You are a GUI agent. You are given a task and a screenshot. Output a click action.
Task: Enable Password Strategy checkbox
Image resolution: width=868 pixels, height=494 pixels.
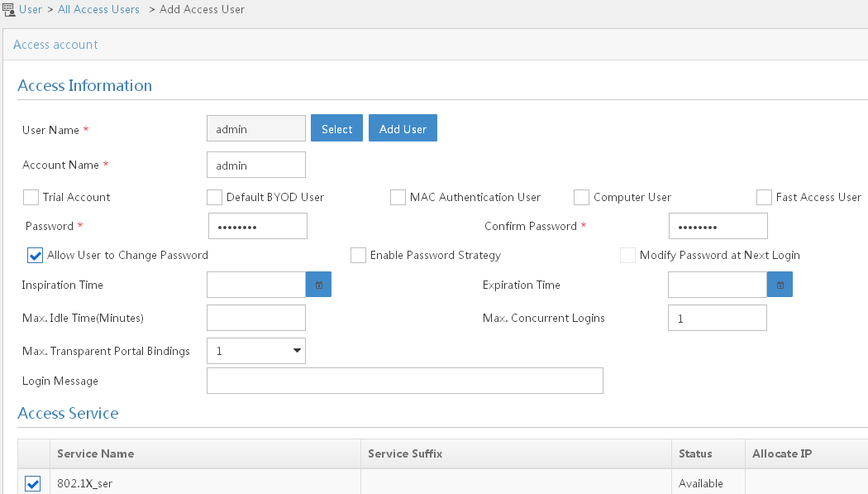click(358, 256)
